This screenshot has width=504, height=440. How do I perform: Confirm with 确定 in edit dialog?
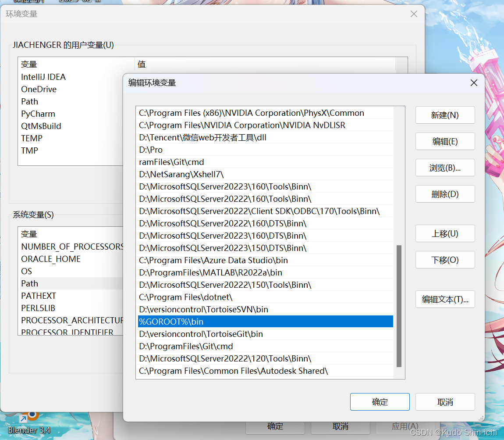pos(380,402)
